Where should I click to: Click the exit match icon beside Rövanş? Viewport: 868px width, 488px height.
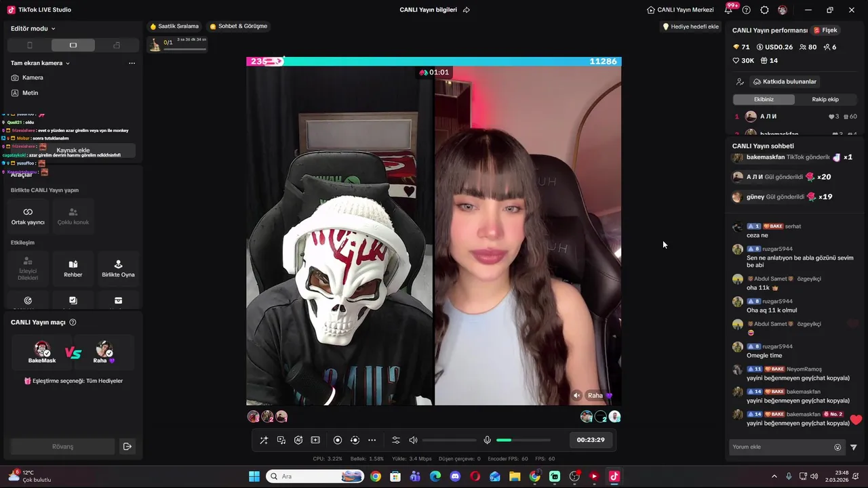click(x=127, y=447)
